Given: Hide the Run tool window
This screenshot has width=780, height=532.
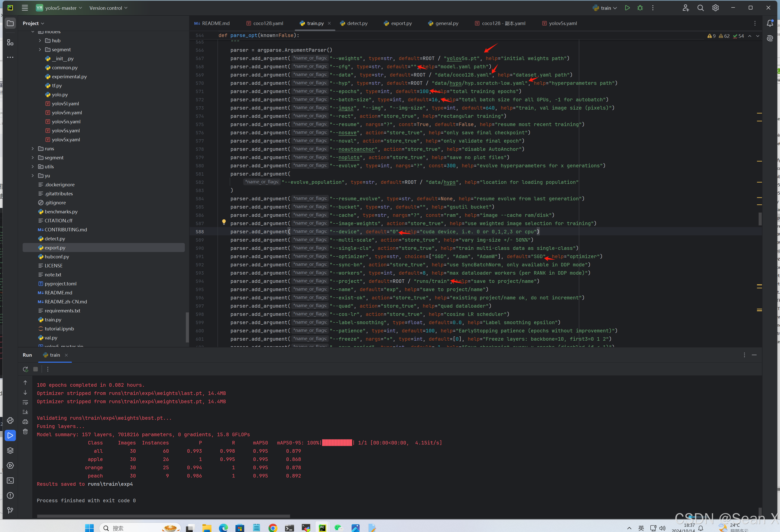Looking at the screenshot, I should [754, 355].
